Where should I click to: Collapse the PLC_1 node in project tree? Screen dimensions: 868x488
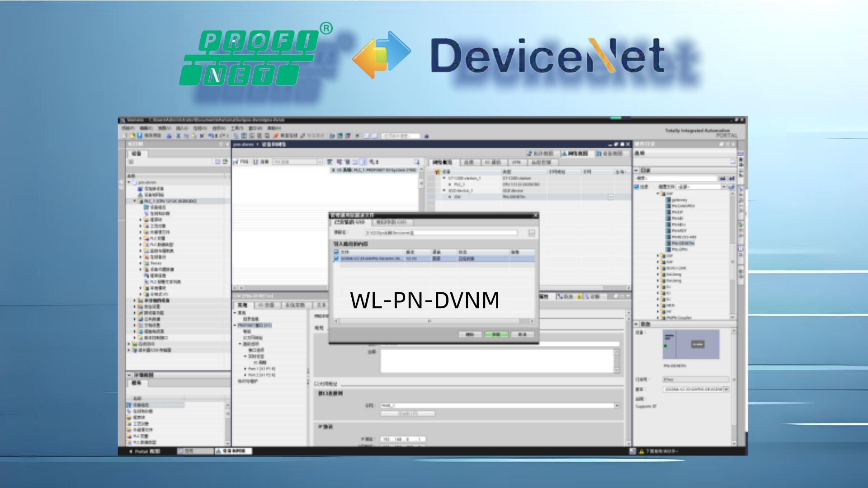[x=135, y=201]
